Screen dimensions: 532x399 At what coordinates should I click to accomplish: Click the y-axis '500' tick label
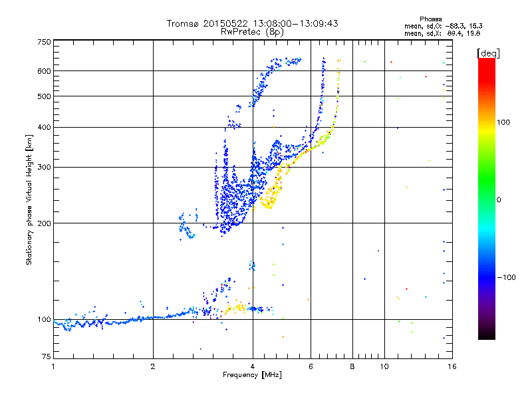pyautogui.click(x=44, y=96)
